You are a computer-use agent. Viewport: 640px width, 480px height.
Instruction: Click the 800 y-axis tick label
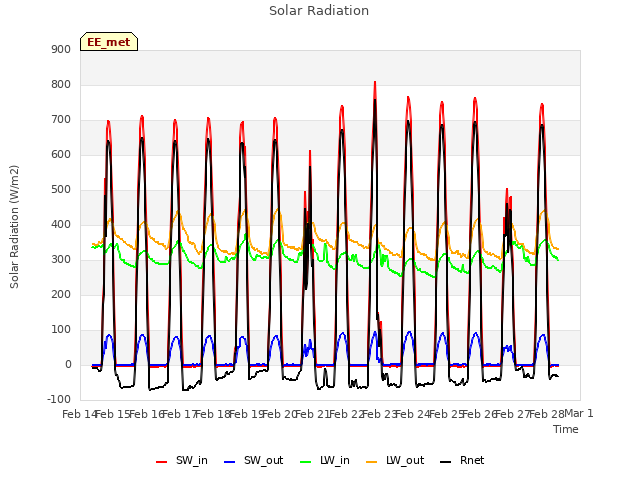61,84
